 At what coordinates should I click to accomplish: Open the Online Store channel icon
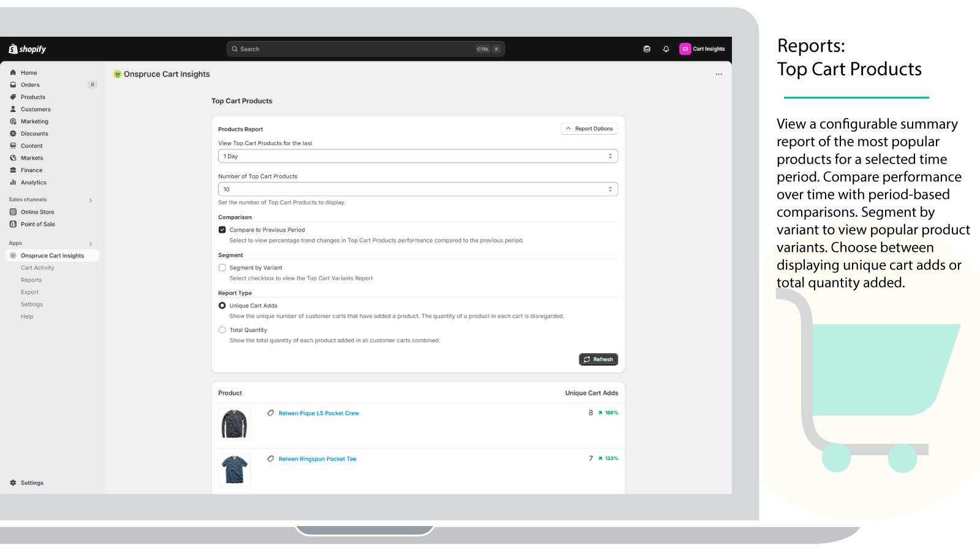(13, 212)
